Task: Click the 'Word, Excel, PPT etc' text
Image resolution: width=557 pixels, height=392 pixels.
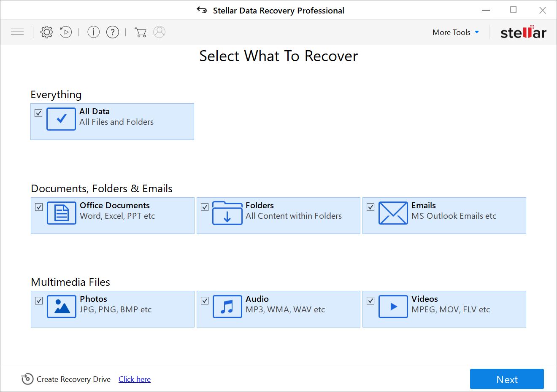Action: point(117,216)
